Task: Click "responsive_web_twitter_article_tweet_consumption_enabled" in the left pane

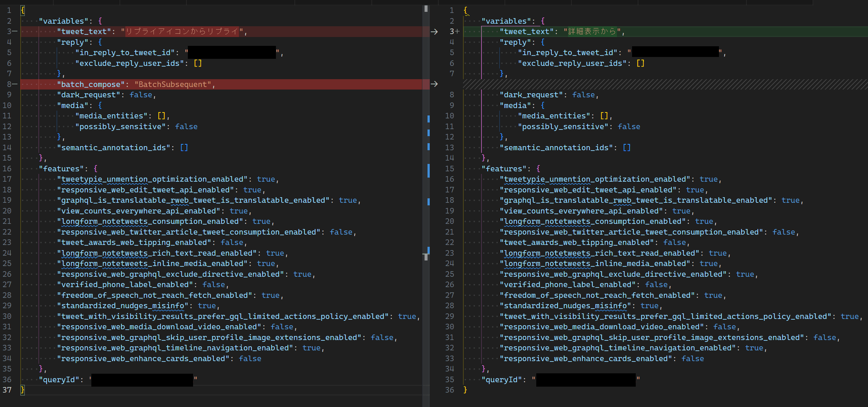Action: [189, 232]
